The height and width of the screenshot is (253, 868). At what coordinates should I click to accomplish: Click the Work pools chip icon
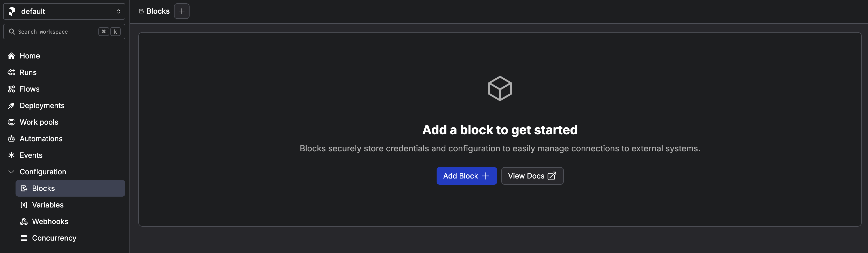coord(11,122)
